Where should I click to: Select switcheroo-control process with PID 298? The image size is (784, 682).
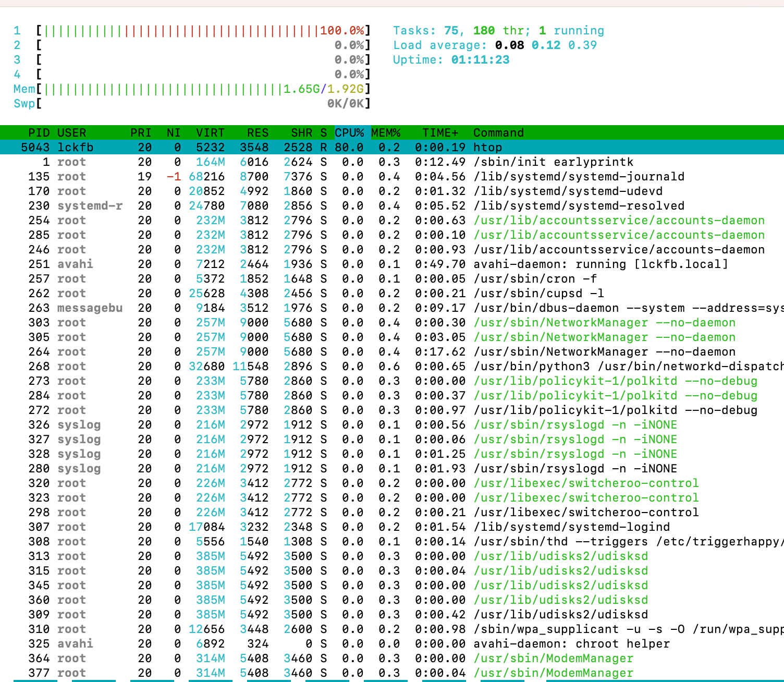pos(392,513)
